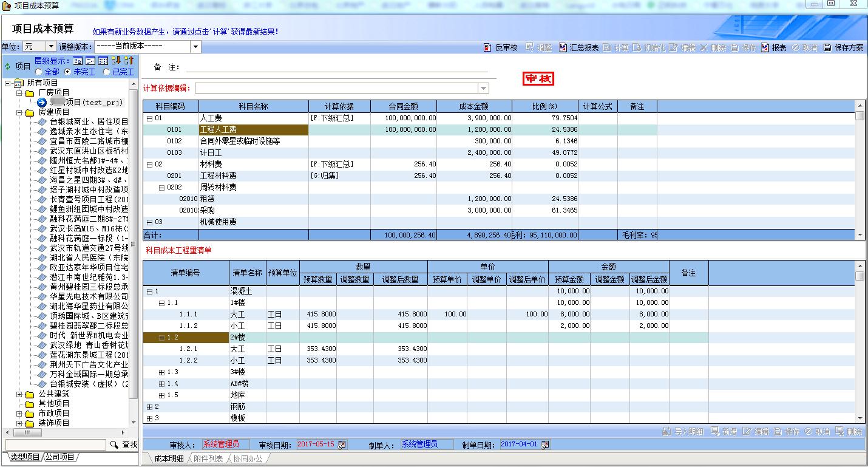
Task: Click the project tree horizontal scrollbar
Action: click(x=67, y=433)
